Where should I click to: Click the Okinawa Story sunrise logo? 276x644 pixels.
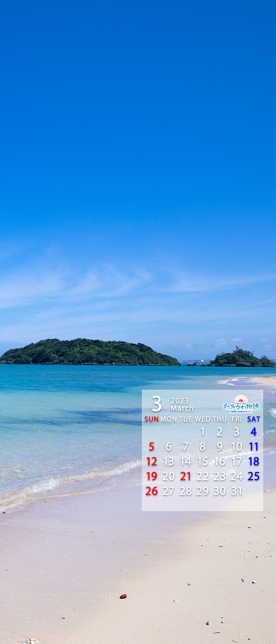tap(241, 404)
